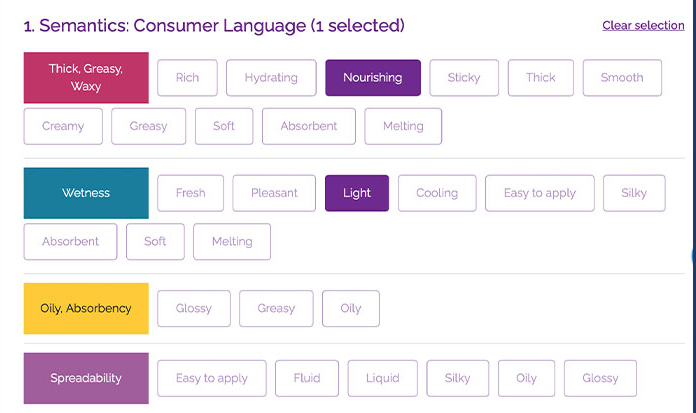Select Silky in the Wetness group
Screen dimensions: 696x413
coord(634,193)
